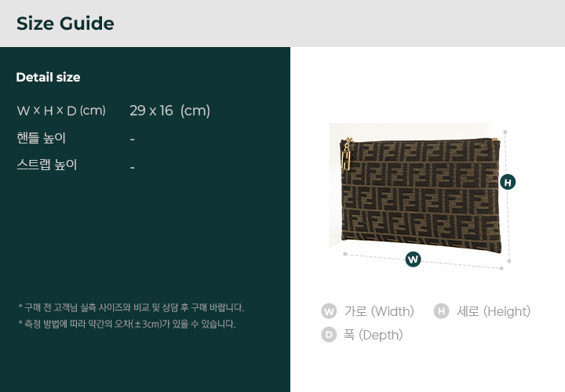Click the dark green H marker beside the bag
Viewport: 565px width, 392px height.
508,182
